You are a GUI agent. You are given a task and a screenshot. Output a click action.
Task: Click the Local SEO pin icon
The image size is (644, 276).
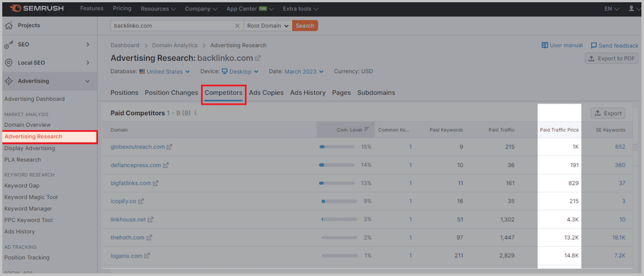click(9, 63)
